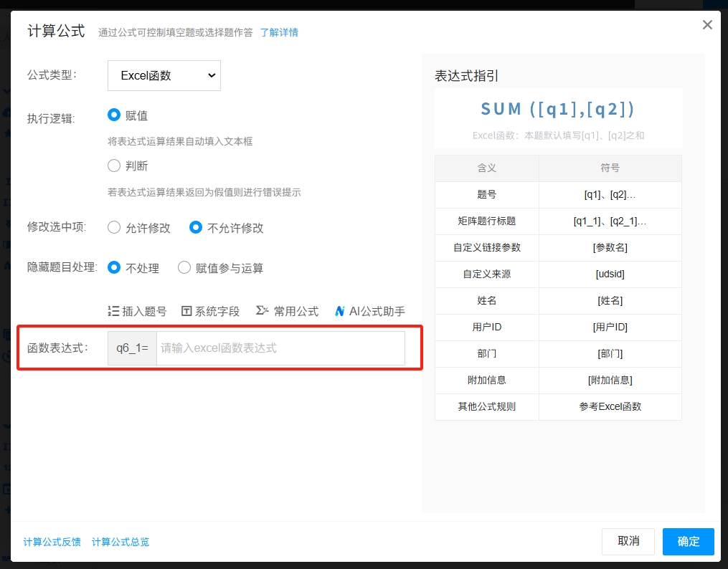Viewport: 728px width, 569px height.
Task: Click the [参数名] symbol cell
Action: (x=610, y=248)
